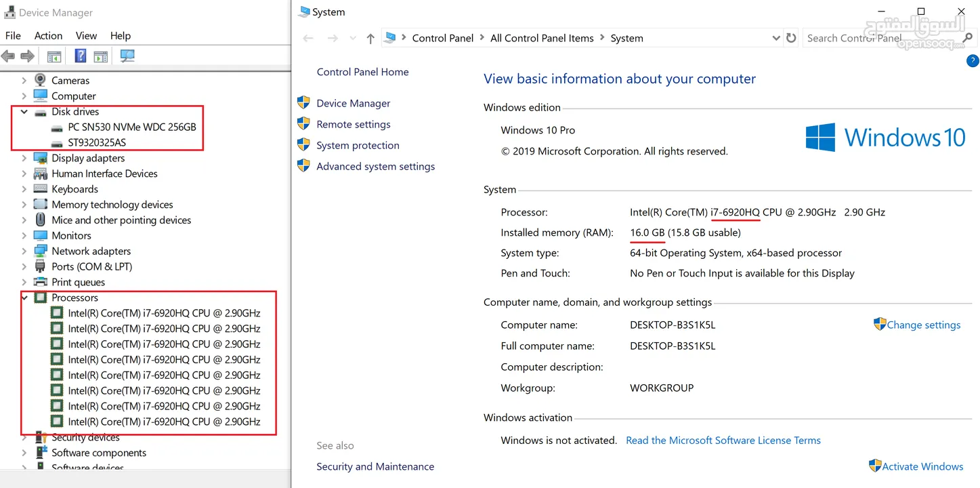The width and height of the screenshot is (980, 488).
Task: Expand the Keyboards node arrow
Action: (x=24, y=189)
